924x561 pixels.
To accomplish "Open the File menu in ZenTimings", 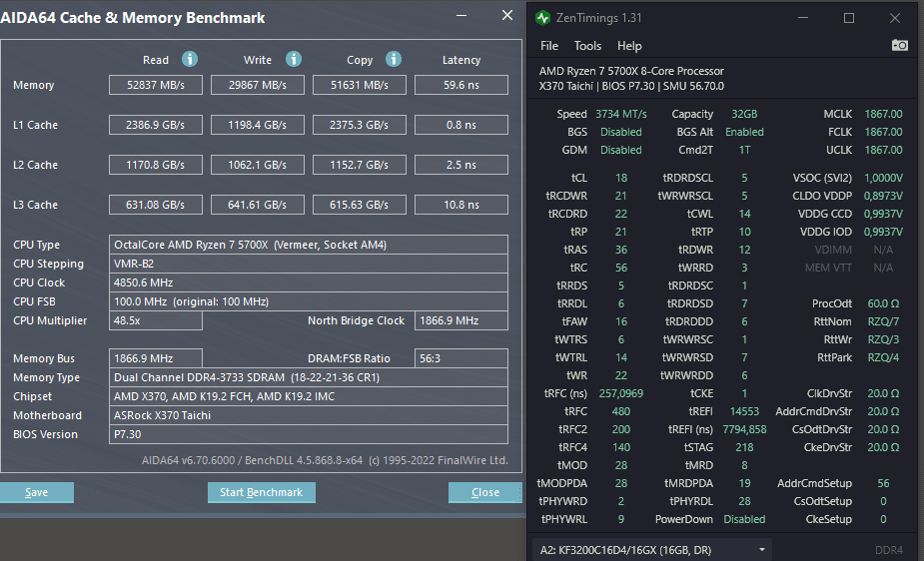I will click(549, 46).
